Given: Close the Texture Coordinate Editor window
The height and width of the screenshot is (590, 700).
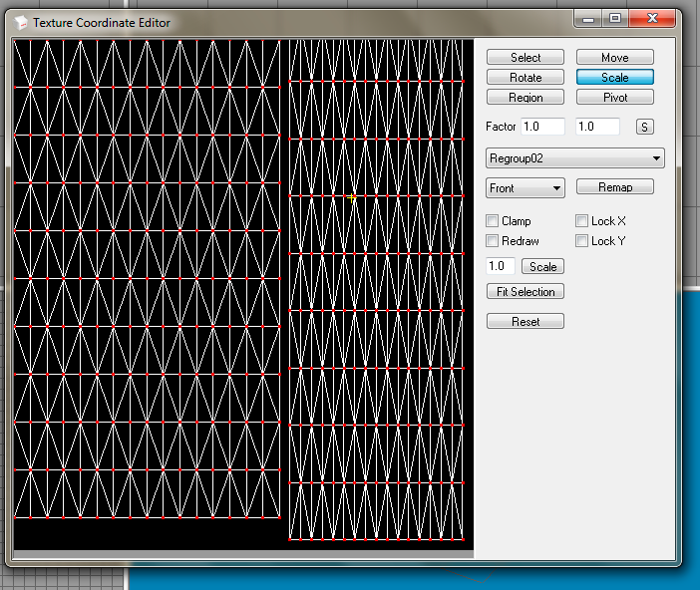Looking at the screenshot, I should 652,19.
